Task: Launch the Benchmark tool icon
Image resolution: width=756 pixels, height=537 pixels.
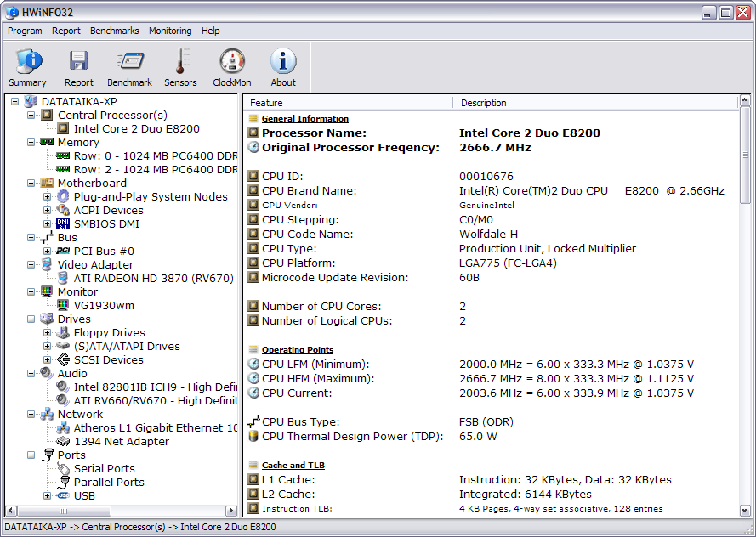Action: 129,67
